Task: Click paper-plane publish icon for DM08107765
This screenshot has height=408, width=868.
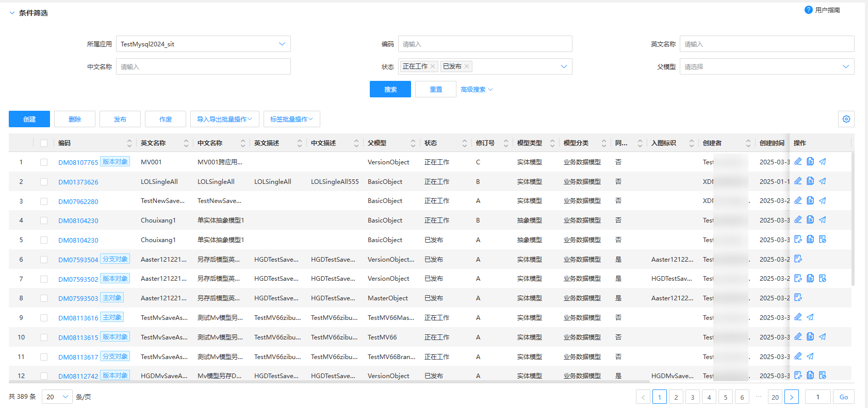Action: pyautogui.click(x=823, y=161)
